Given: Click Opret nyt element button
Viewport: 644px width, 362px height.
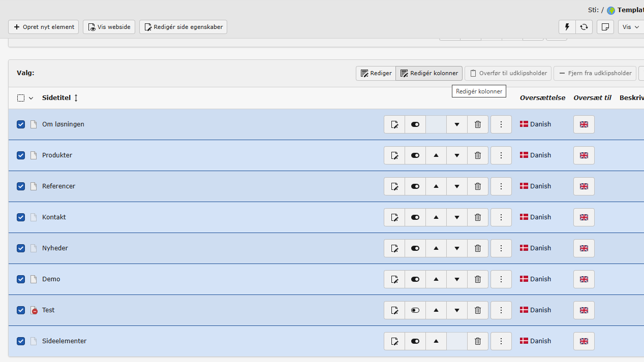Looking at the screenshot, I should 44,27.
